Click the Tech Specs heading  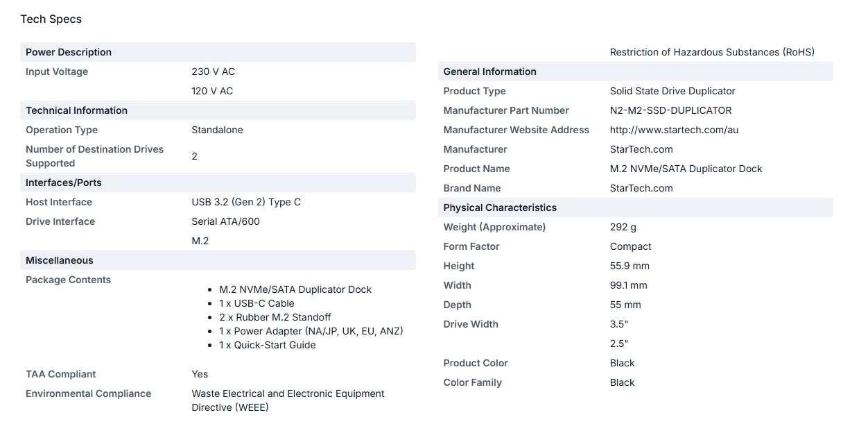point(51,19)
